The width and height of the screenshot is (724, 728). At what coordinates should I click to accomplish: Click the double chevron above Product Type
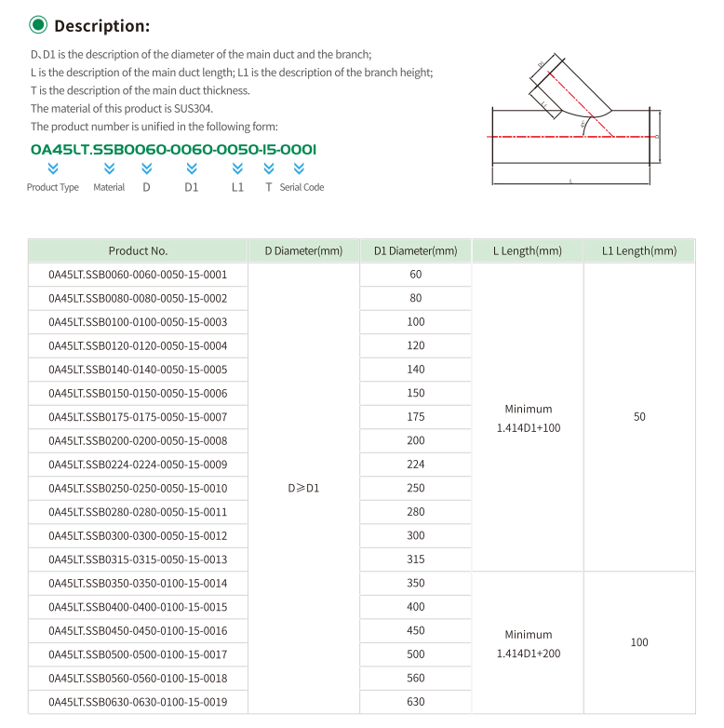[x=53, y=169]
